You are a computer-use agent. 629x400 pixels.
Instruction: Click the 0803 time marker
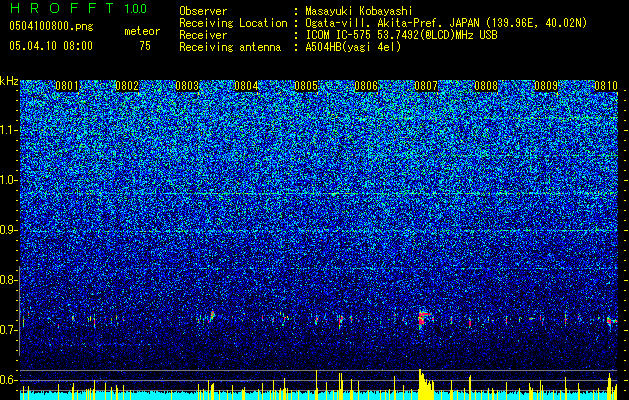(x=187, y=86)
